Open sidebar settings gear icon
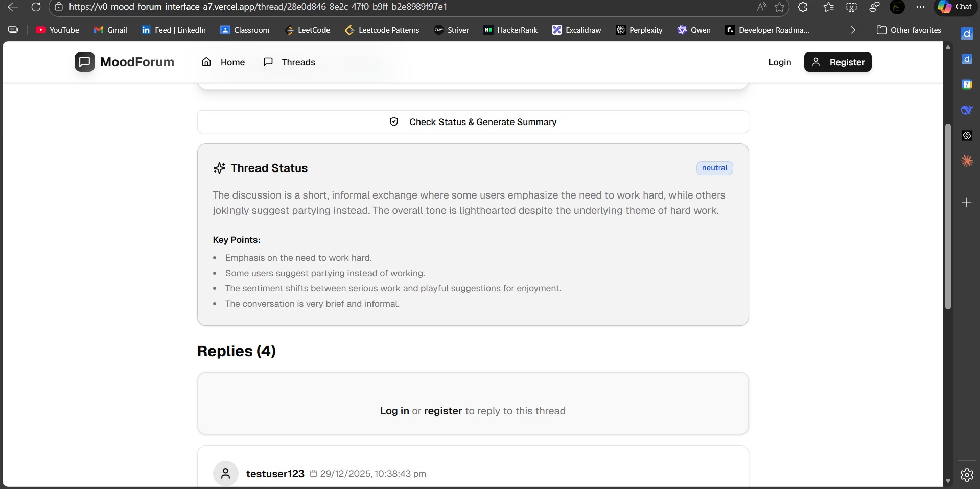The width and height of the screenshot is (980, 489). pos(966,475)
